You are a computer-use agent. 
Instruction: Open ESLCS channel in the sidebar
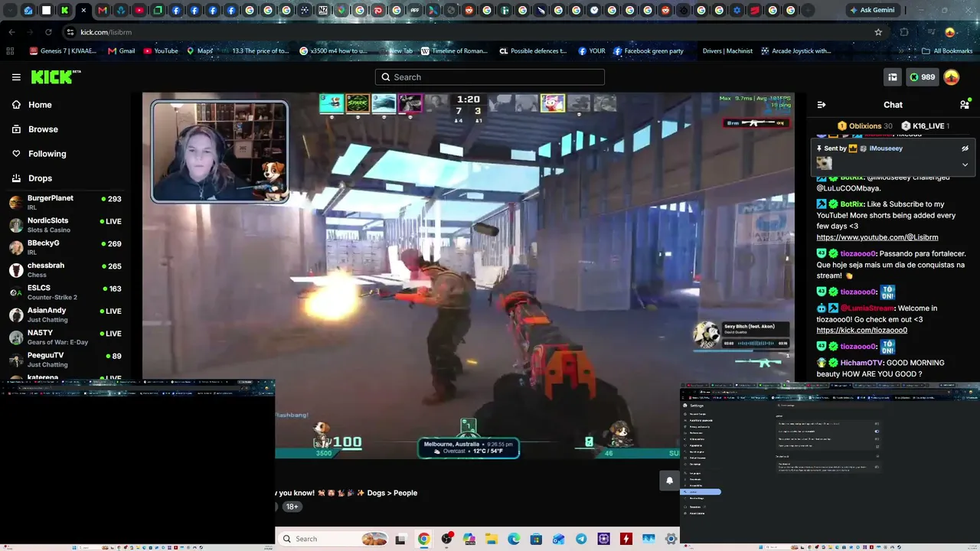coord(65,292)
